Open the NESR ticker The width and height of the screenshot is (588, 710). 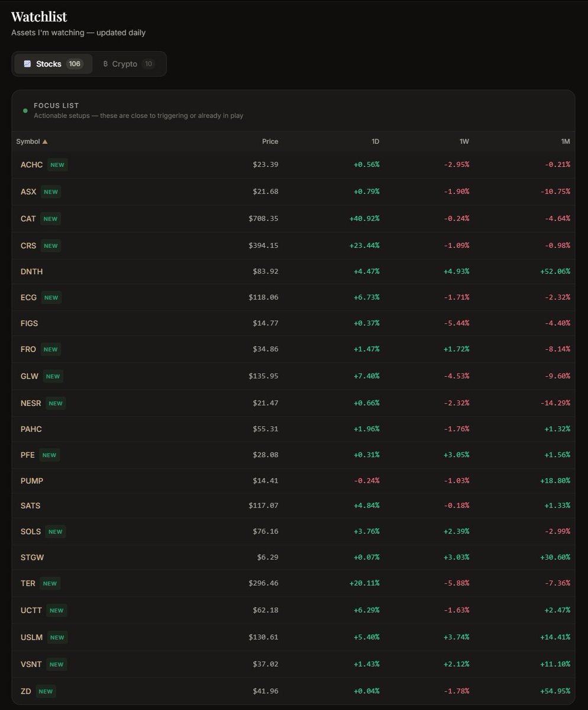[31, 403]
